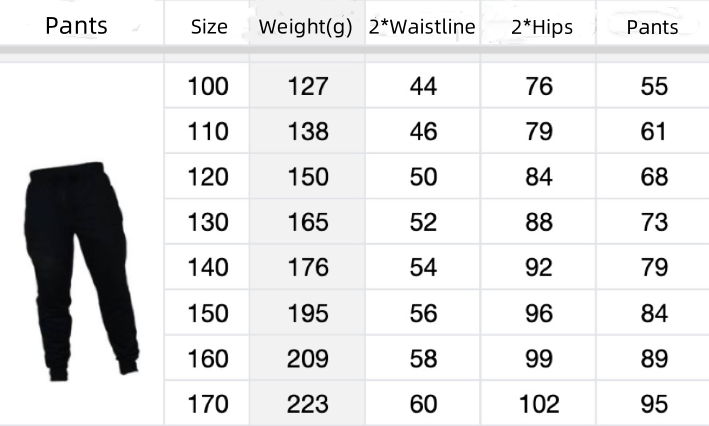Select the size 130 cell
Image resolution: width=709 pixels, height=426 pixels.
point(208,222)
